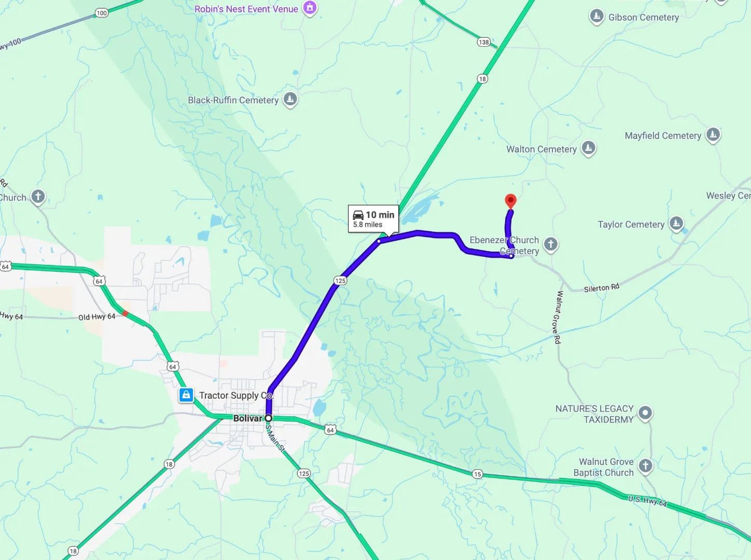Open Walton Cemetery marker icon
This screenshot has width=751, height=560.
(588, 148)
